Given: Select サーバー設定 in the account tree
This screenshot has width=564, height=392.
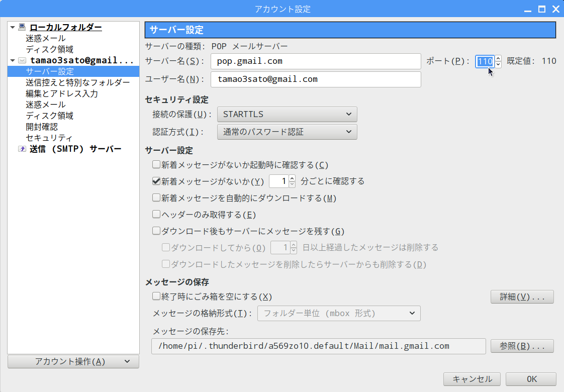Looking at the screenshot, I should coord(73,71).
